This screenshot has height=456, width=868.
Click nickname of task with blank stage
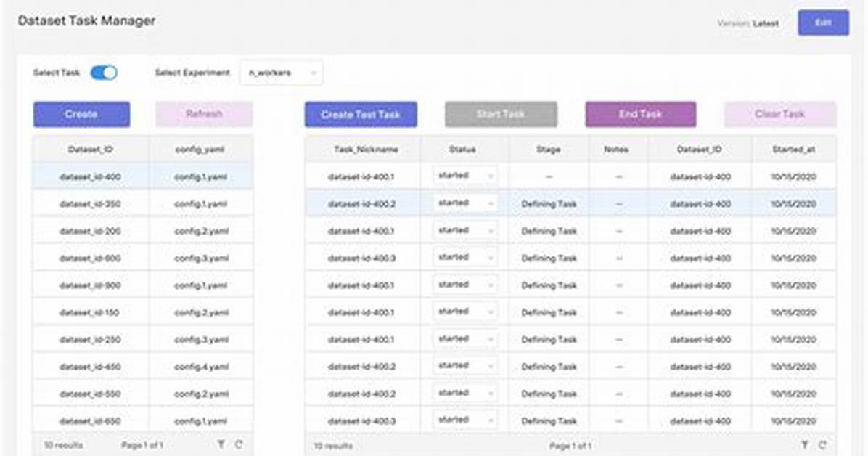[361, 176]
